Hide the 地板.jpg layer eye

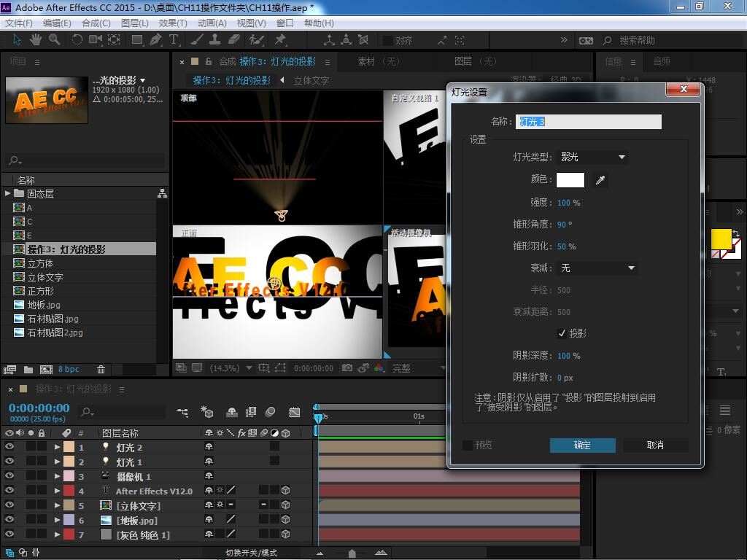point(9,519)
